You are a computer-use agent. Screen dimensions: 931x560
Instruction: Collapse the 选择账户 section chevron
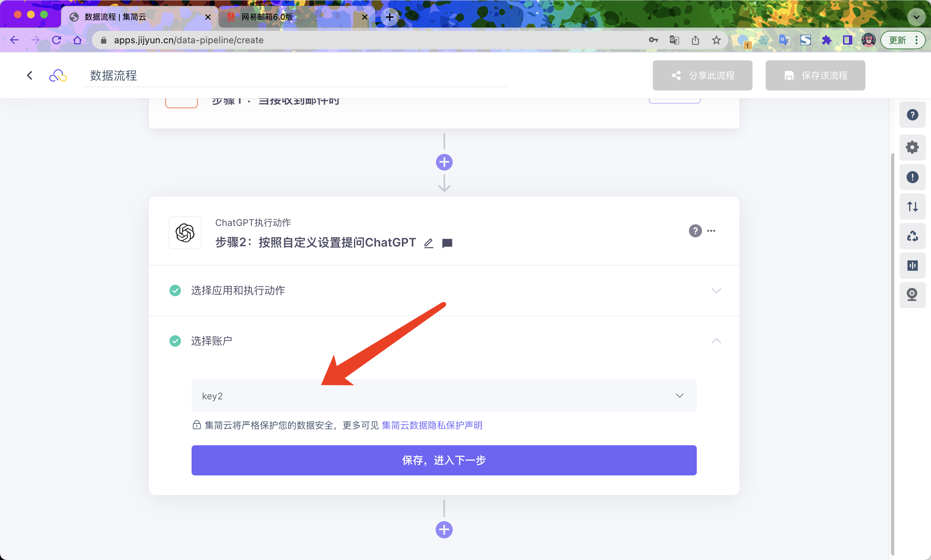tap(716, 341)
